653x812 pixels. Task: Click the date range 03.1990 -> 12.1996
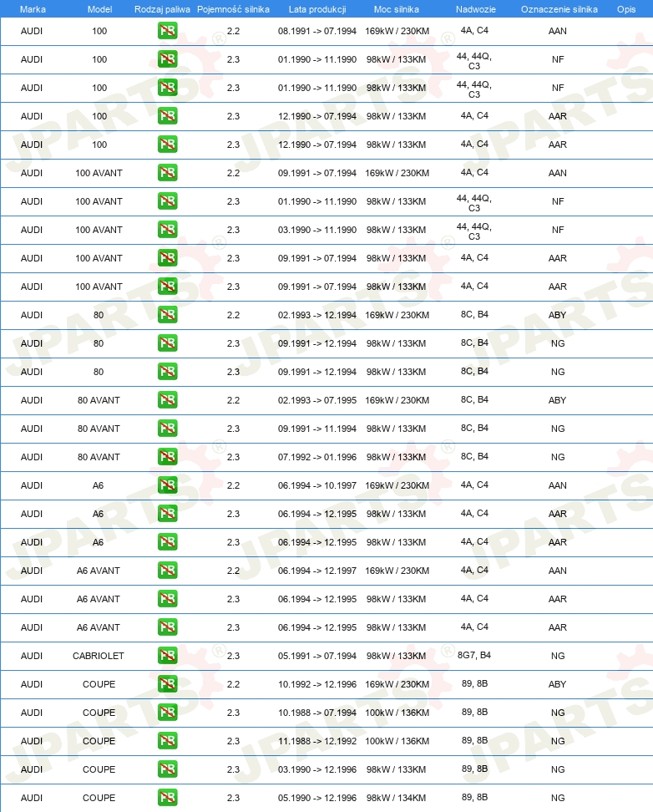pos(317,769)
